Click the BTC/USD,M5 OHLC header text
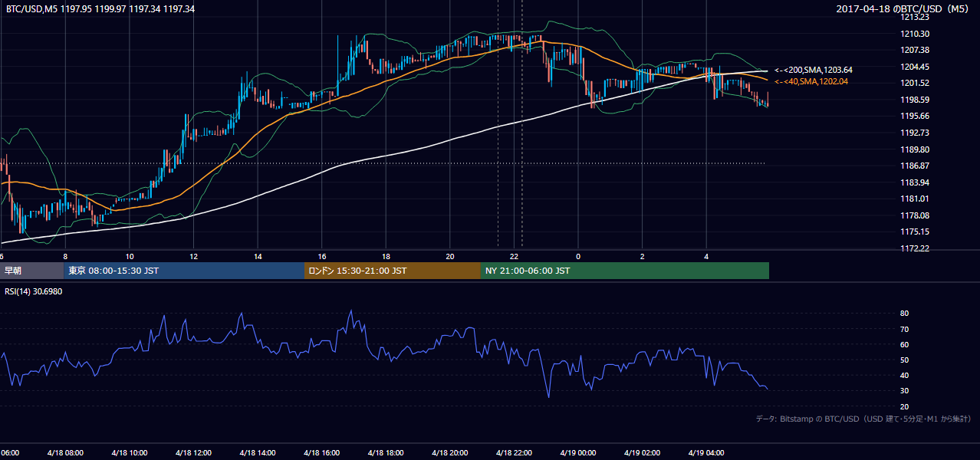Screen dimensions: 980x460 [100, 9]
